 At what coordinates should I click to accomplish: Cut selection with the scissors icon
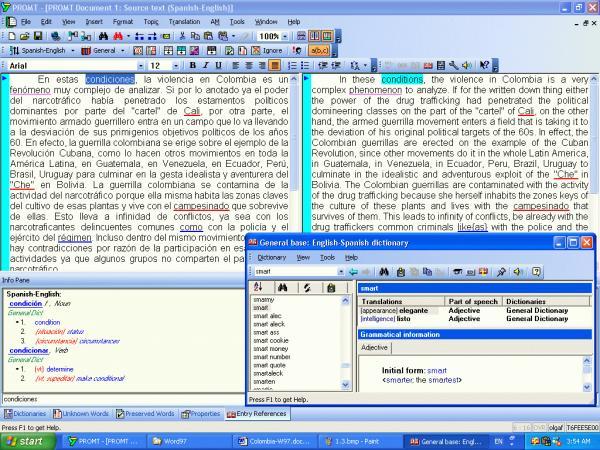(x=182, y=36)
